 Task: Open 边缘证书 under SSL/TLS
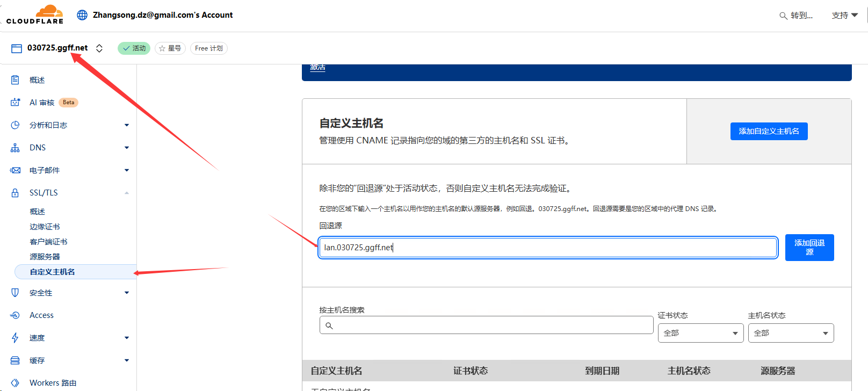[x=45, y=227]
